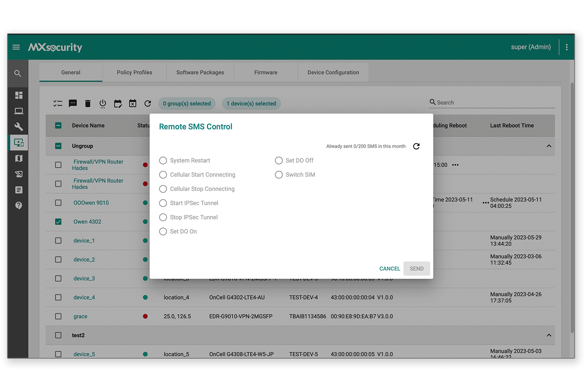
Task: Uncheck the Owen 4302 device checkbox
Action: coord(58,222)
